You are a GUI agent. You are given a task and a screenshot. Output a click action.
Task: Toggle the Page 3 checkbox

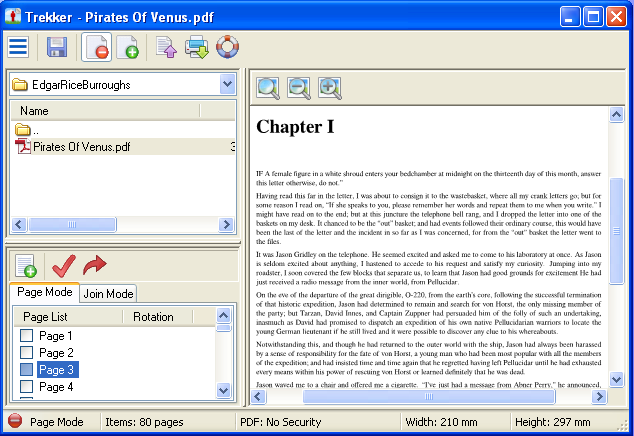[x=27, y=369]
